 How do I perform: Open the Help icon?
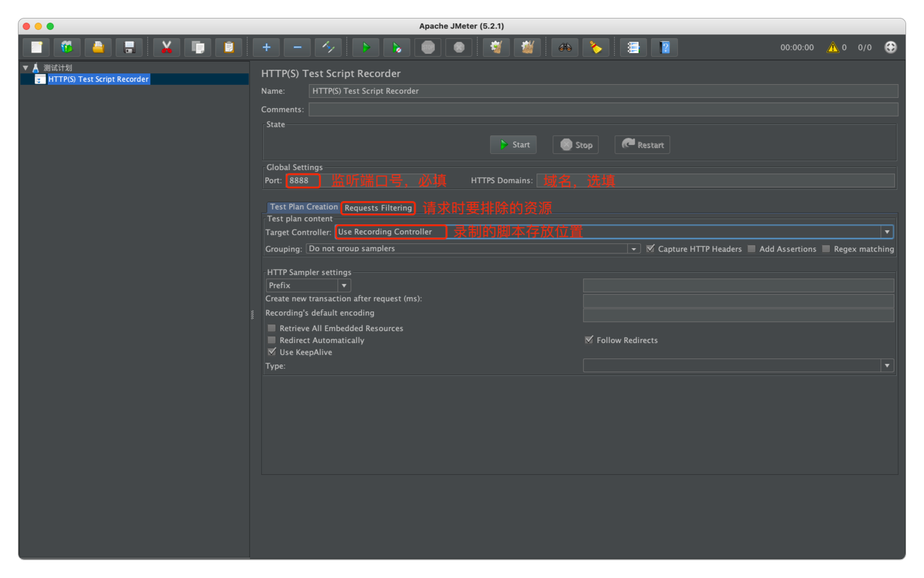(664, 47)
